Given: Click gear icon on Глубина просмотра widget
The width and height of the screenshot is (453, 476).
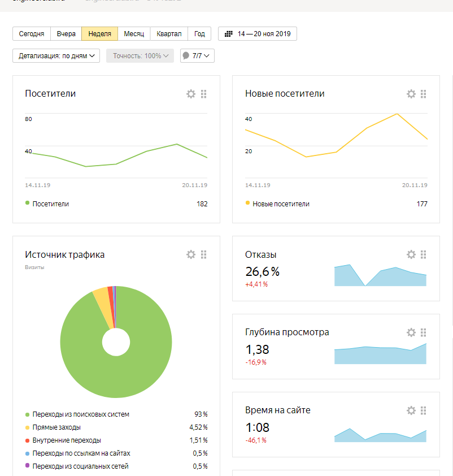Looking at the screenshot, I should click(x=411, y=332).
